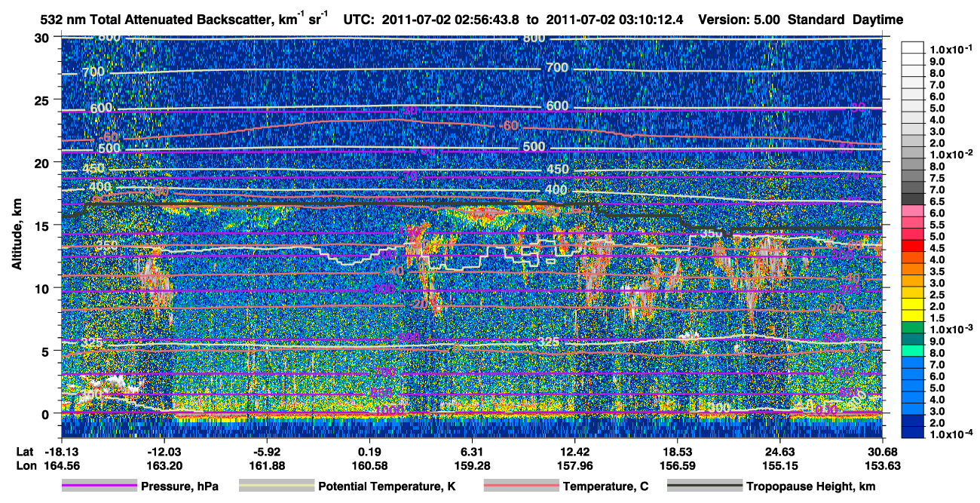Click the longitude value '159.28'
This screenshot has width=980, height=503.
tap(472, 465)
